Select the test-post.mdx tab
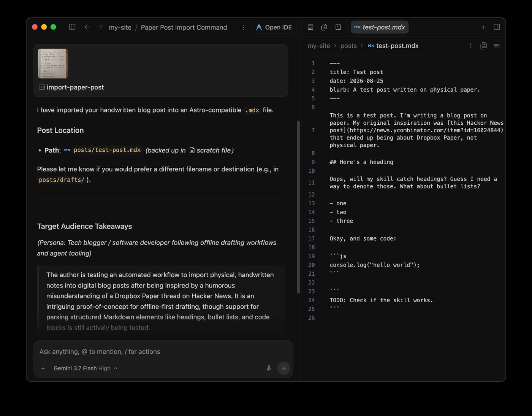The width and height of the screenshot is (532, 416). coord(380,27)
